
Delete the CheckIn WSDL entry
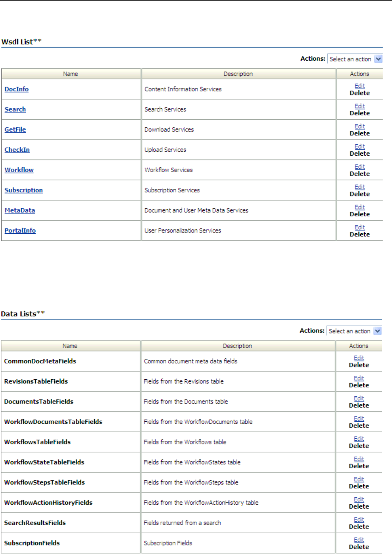360,154
